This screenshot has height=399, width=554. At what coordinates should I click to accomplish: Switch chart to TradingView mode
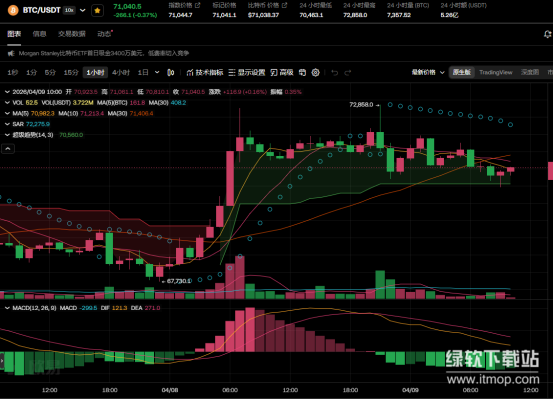point(496,72)
